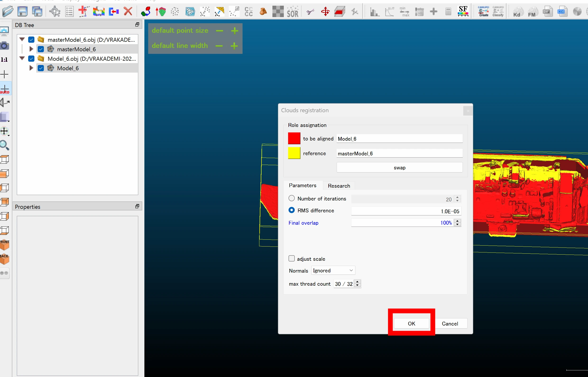Expand the Model_6 mesh tree item
The width and height of the screenshot is (588, 377).
point(31,68)
